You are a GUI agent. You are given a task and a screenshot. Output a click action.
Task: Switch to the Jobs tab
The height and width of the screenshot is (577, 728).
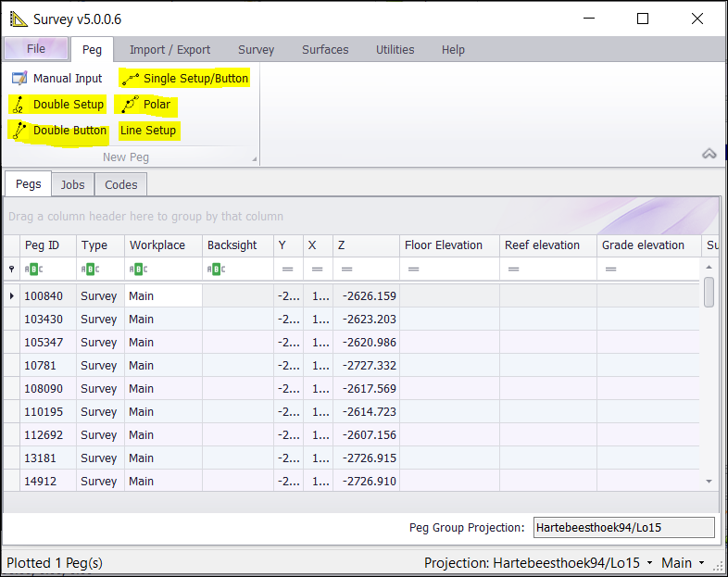point(72,184)
